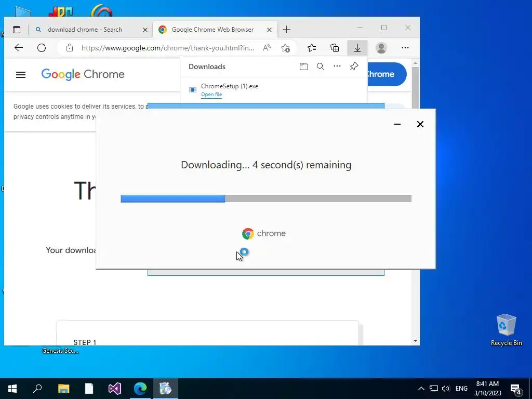
Task: Open the Favorites list icon
Action: [312, 48]
